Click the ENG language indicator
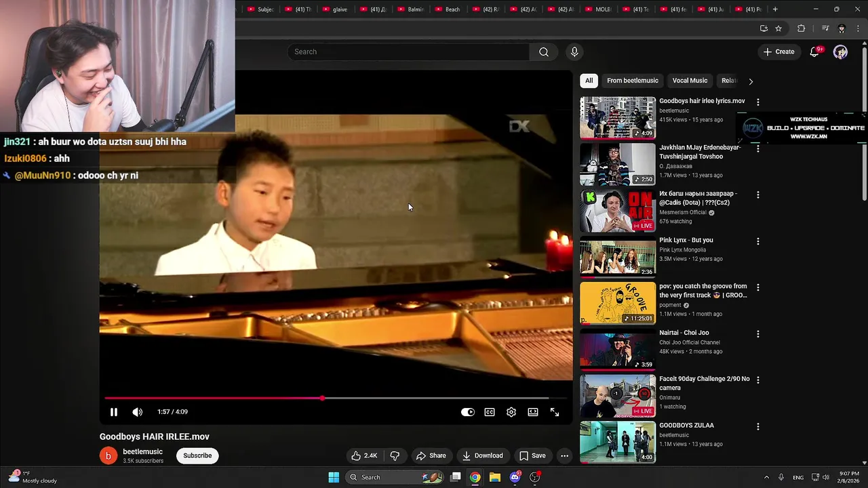 pyautogui.click(x=798, y=477)
